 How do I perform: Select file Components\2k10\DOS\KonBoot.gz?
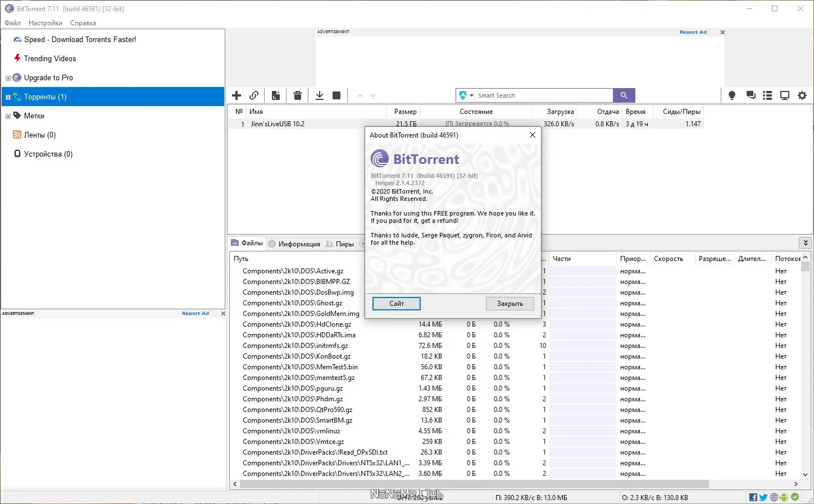click(x=297, y=356)
